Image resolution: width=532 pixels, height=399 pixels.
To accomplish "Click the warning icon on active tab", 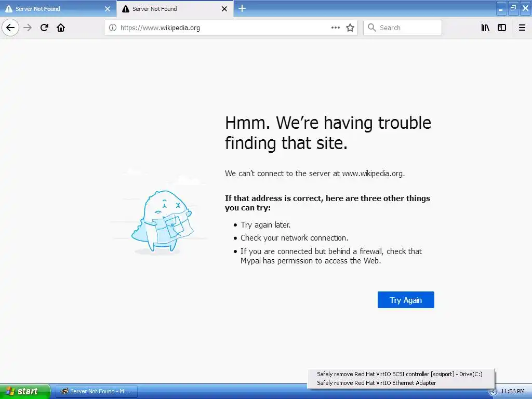I will [126, 9].
